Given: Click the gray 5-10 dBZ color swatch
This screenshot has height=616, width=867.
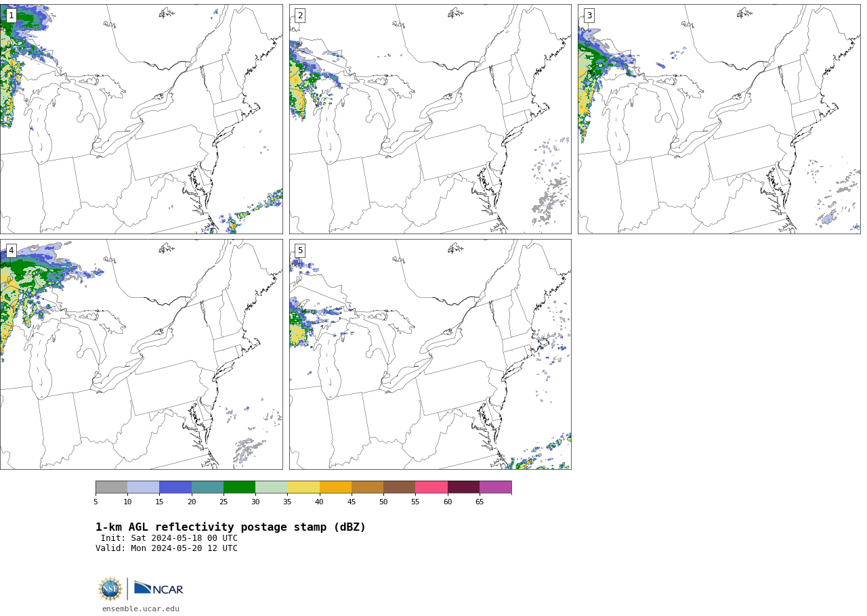Looking at the screenshot, I should click(x=111, y=487).
